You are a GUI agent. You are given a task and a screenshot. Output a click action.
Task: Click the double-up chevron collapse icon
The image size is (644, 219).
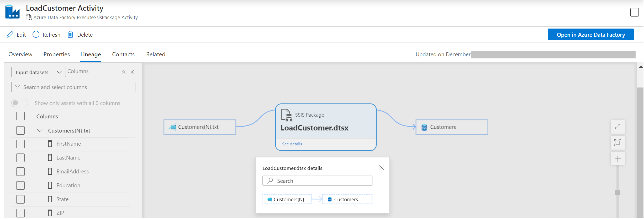click(x=124, y=72)
